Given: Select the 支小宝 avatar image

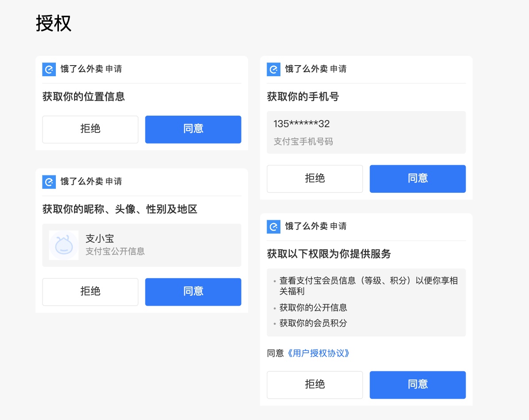Looking at the screenshot, I should pos(64,245).
